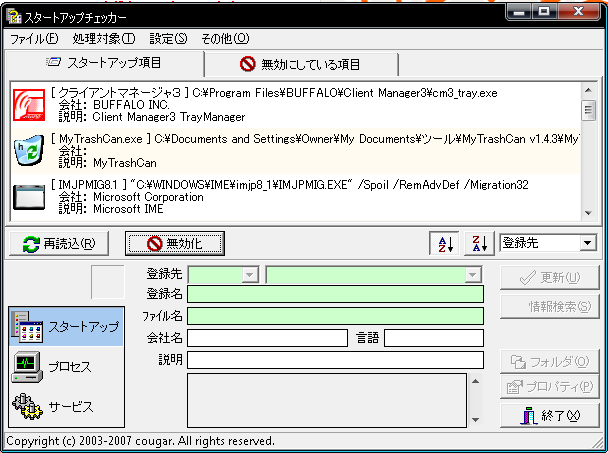Click the Microsoft IME description line
This screenshot has height=453, width=608.
pyautogui.click(x=111, y=209)
